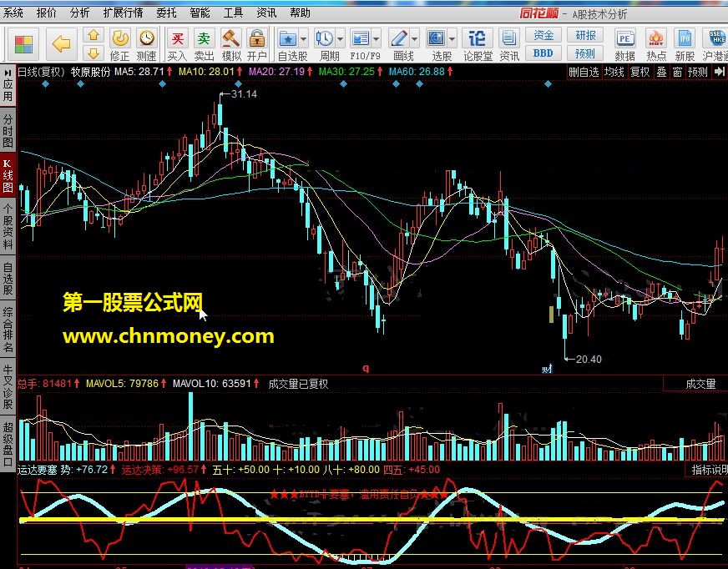Open the 报价 menu
The height and width of the screenshot is (569, 728).
[x=47, y=13]
